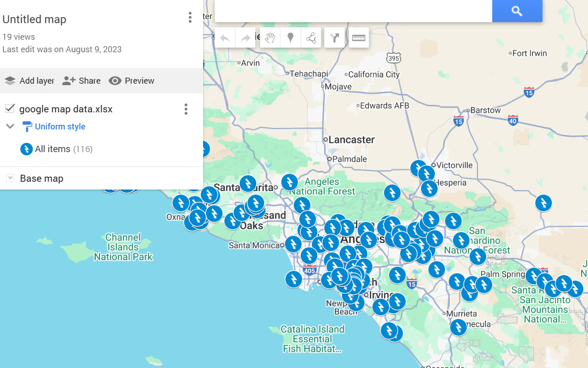The height and width of the screenshot is (368, 588).
Task: Open the map options three-dot menu
Action: pyautogui.click(x=190, y=18)
